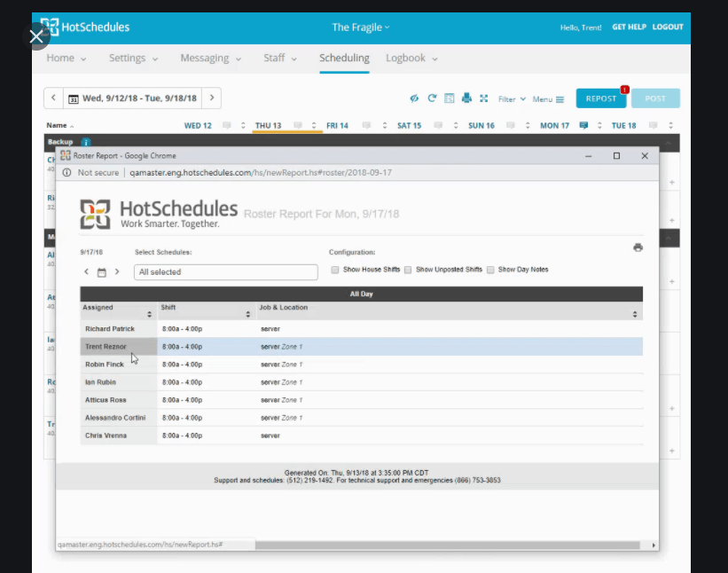Open the Staff menu
The image size is (728, 573).
(280, 58)
